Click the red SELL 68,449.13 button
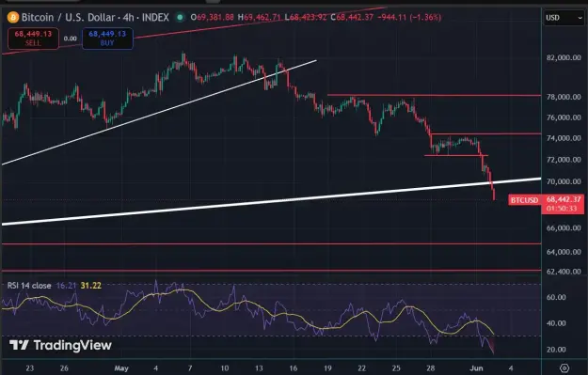588x375 pixels. [x=33, y=39]
